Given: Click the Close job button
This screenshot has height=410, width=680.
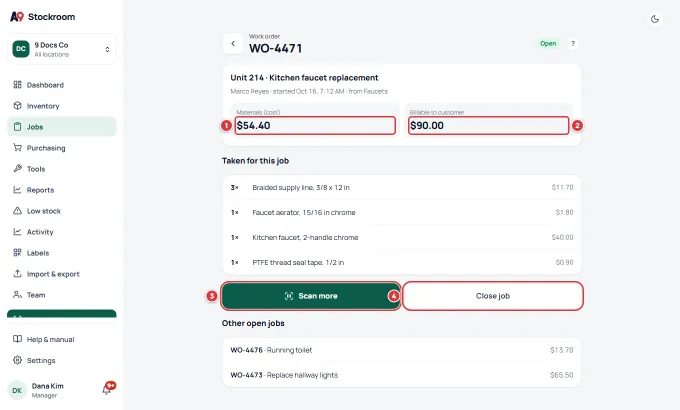Looking at the screenshot, I should [x=493, y=296].
